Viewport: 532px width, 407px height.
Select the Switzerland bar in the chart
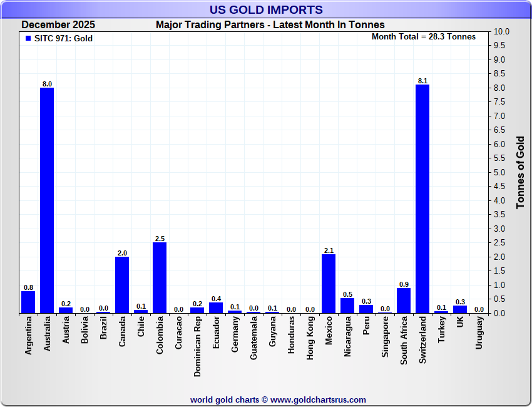point(422,198)
